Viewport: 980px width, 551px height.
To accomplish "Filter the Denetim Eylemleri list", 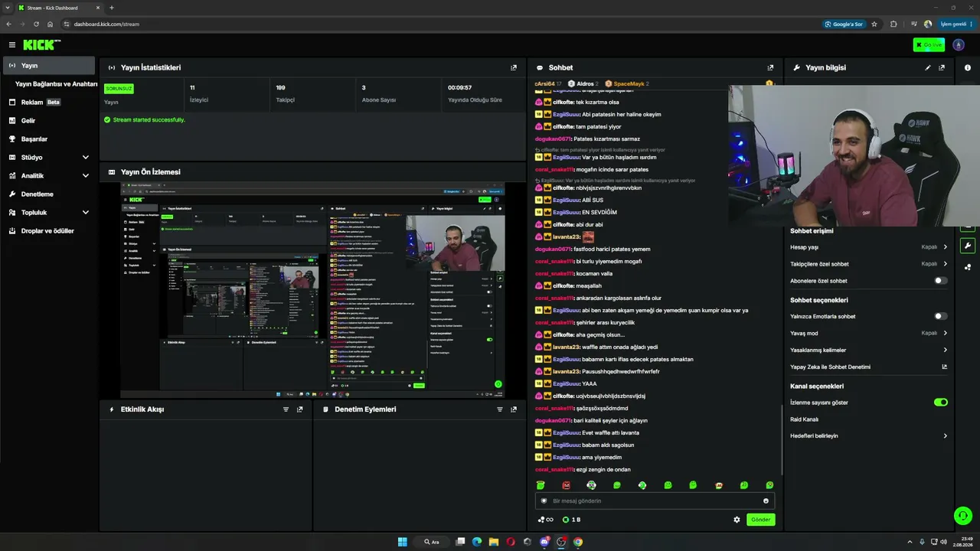I will coord(500,409).
